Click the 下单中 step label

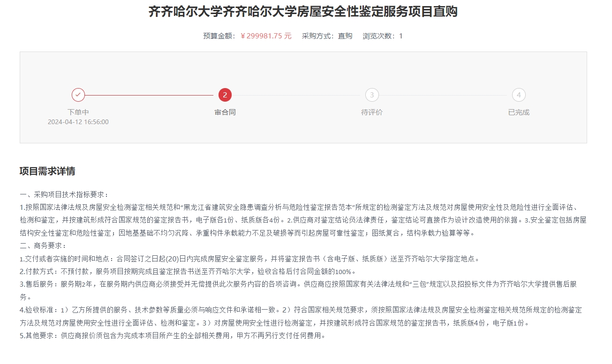pyautogui.click(x=78, y=112)
